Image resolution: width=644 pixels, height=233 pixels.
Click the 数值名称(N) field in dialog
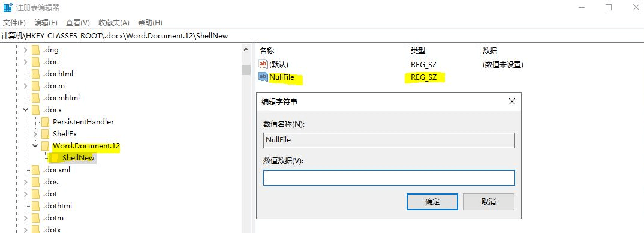389,140
